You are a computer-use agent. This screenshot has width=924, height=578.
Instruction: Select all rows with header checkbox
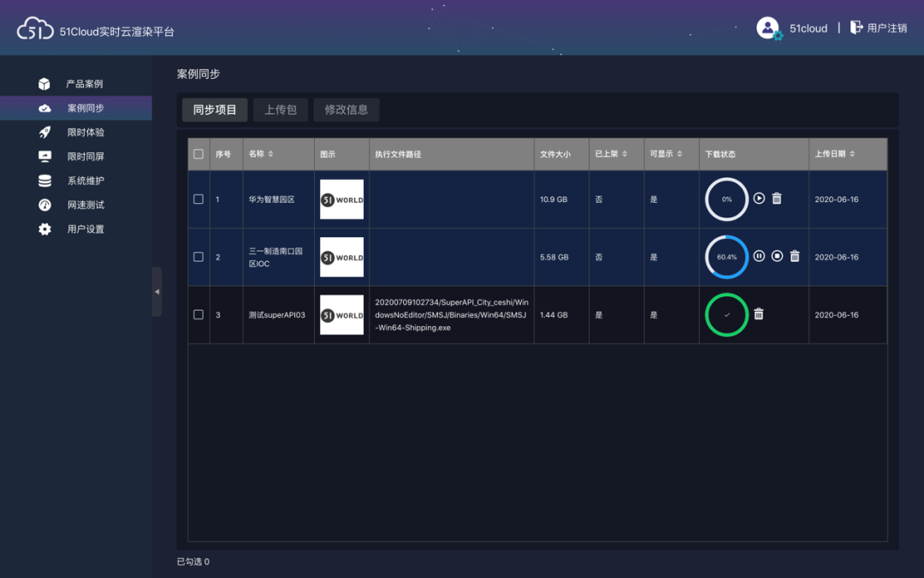coord(198,154)
